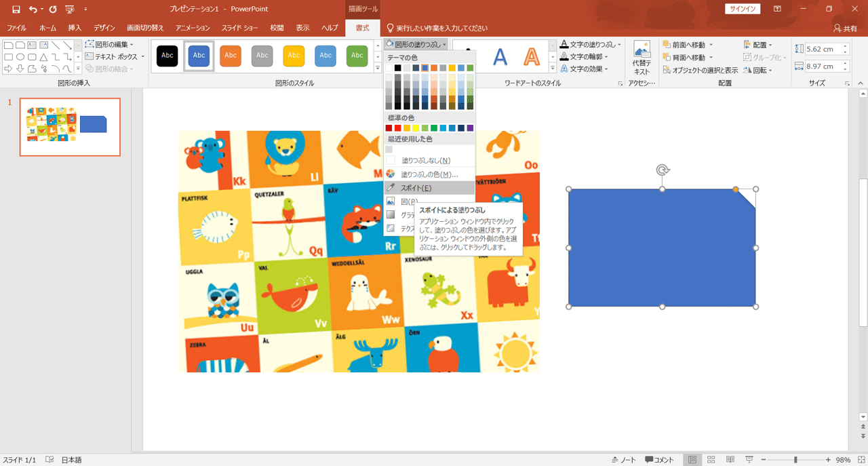The image size is (868, 466).
Task: Switch to the ホーム tab
Action: pyautogui.click(x=47, y=28)
